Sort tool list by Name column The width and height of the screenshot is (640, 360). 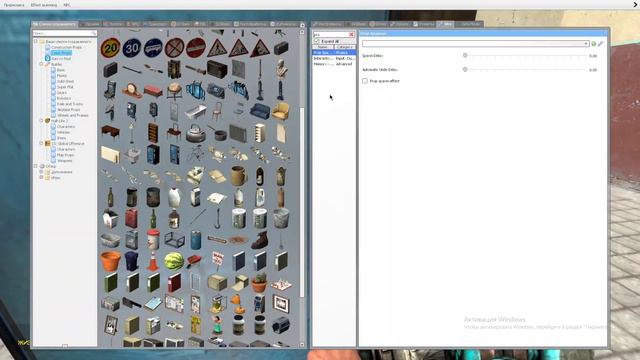[x=323, y=47]
